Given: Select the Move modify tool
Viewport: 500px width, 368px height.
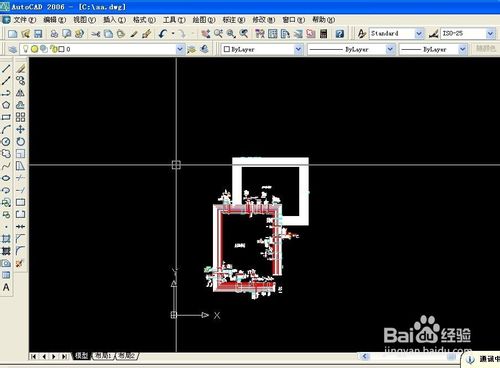Looking at the screenshot, I should click(20, 129).
